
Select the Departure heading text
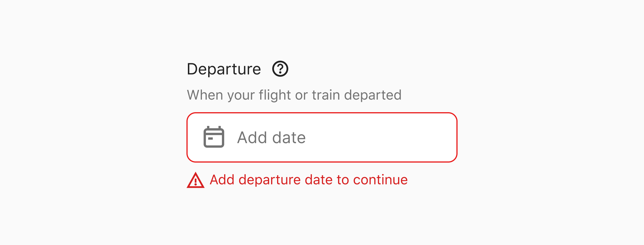pyautogui.click(x=224, y=69)
